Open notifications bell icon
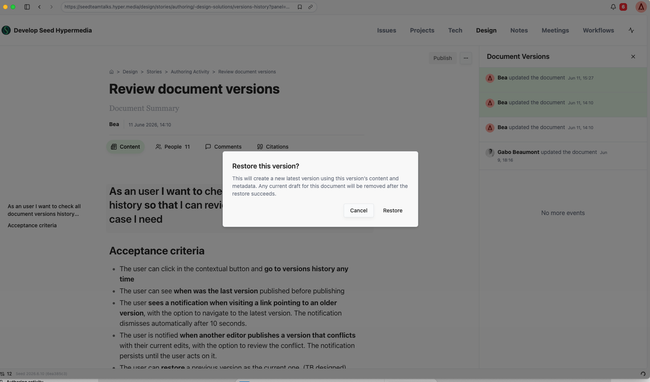This screenshot has width=650, height=382. [x=613, y=7]
